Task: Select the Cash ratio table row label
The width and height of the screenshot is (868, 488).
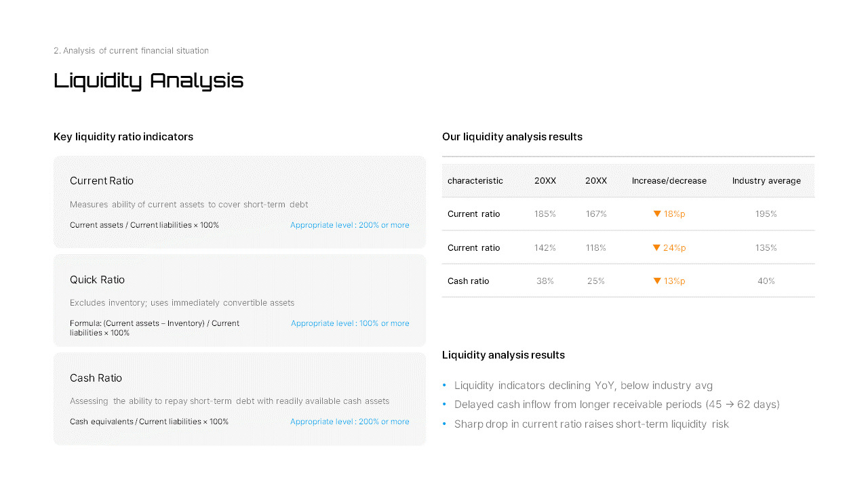Action: [x=468, y=281]
